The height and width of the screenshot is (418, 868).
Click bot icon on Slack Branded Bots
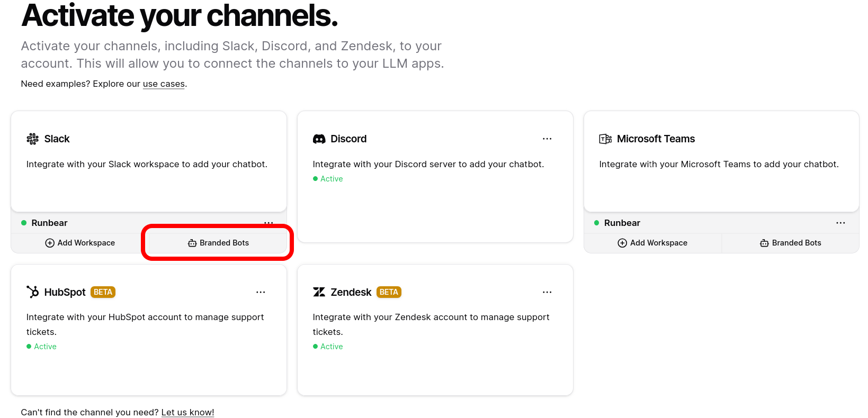(x=192, y=243)
